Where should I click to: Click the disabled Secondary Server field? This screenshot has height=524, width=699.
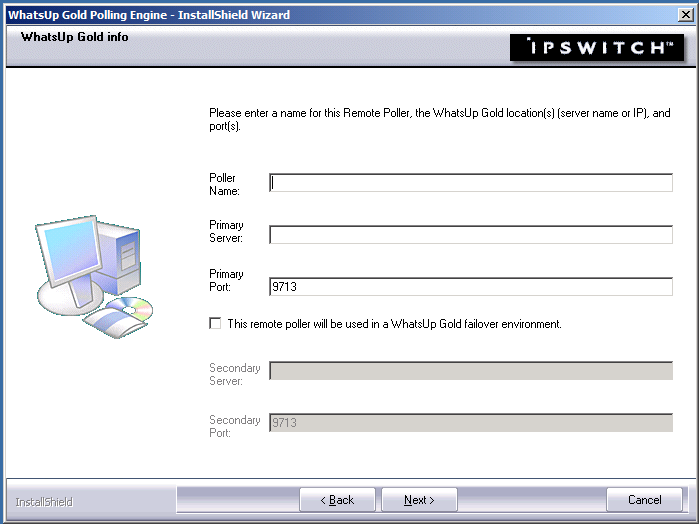[471, 371]
